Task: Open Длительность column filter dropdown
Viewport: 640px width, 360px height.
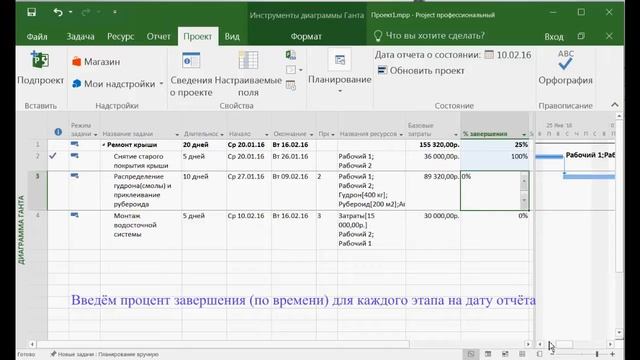Action: click(x=222, y=134)
